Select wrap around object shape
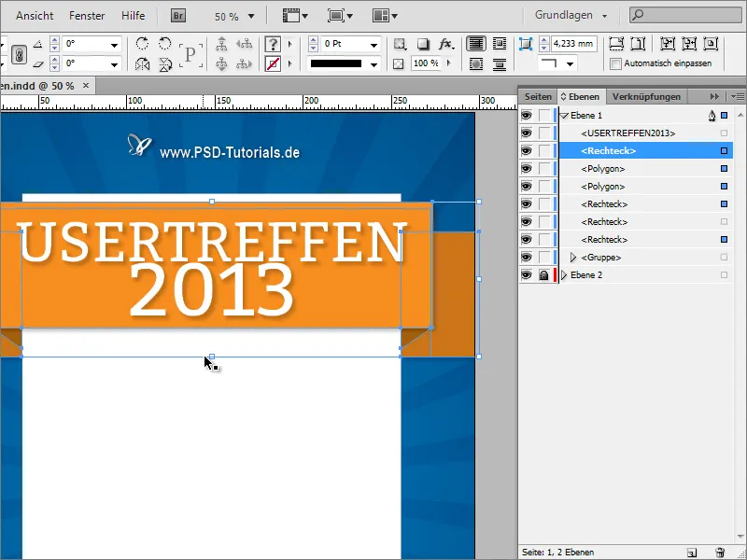747x560 pixels. pyautogui.click(x=476, y=63)
